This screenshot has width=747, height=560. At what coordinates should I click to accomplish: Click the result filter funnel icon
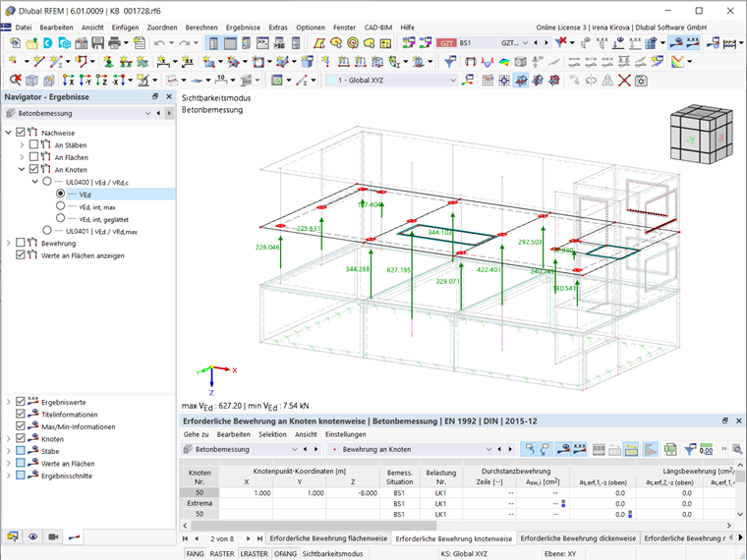[449, 62]
